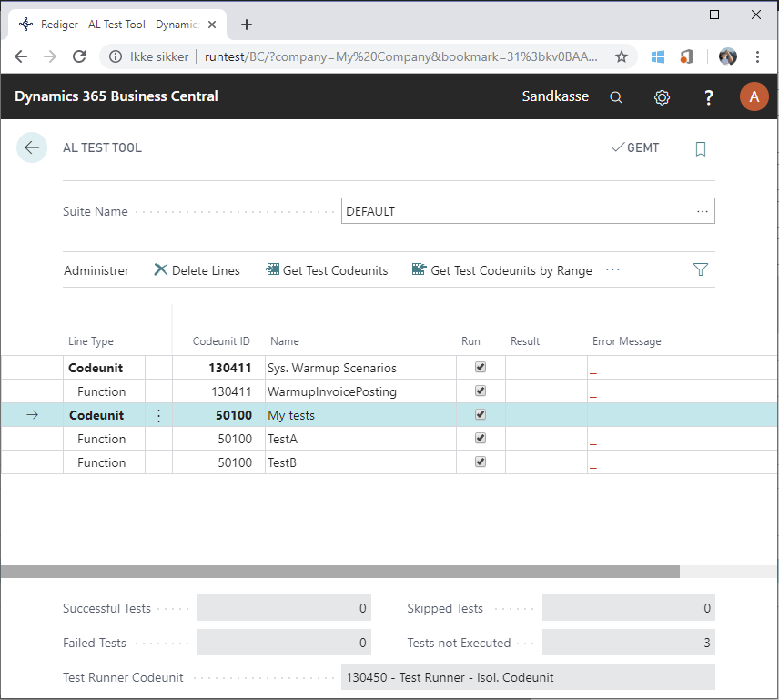Click the Windows extension icon in browser toolbar
This screenshot has width=779, height=700.
[658, 56]
